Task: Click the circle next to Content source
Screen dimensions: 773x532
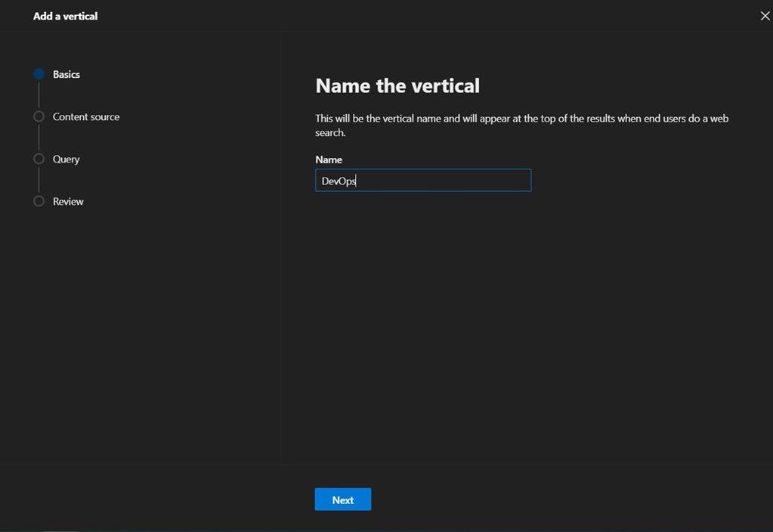Action: pos(39,116)
